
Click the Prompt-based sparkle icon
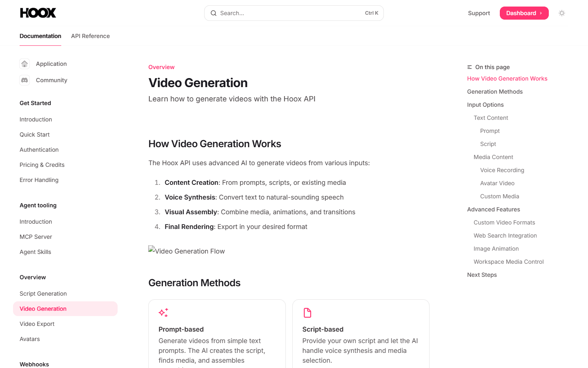[163, 313]
